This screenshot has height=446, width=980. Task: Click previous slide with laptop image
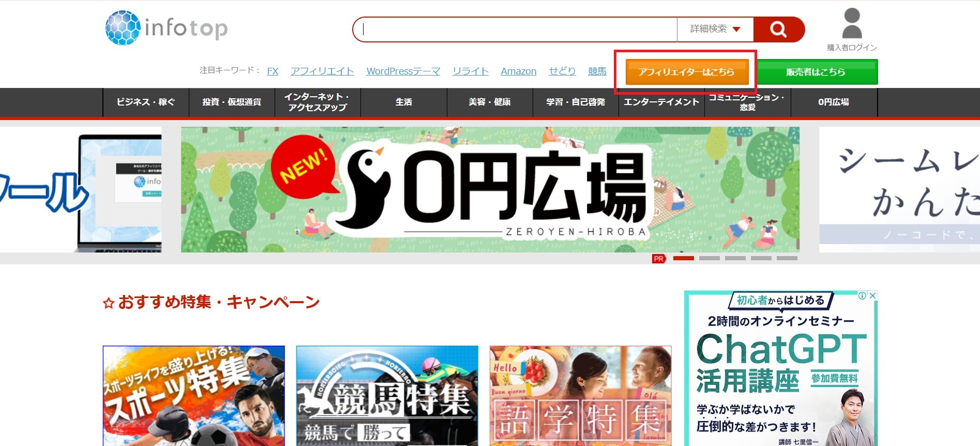81,189
